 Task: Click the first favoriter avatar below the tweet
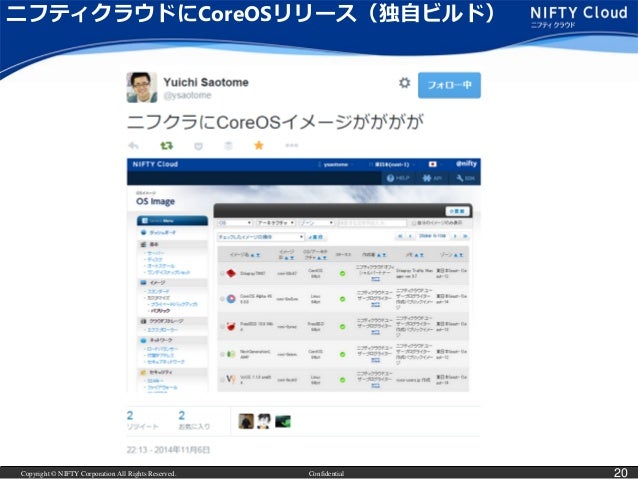(x=246, y=421)
